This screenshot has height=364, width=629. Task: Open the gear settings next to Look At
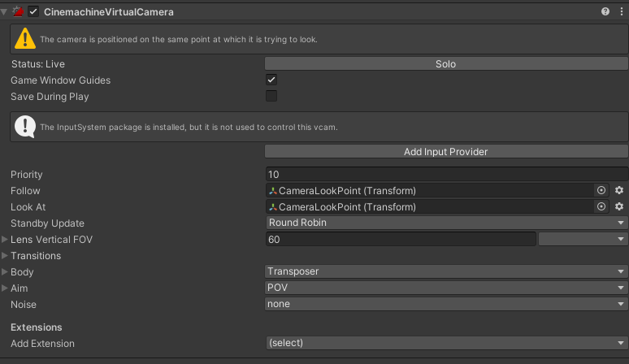click(619, 207)
